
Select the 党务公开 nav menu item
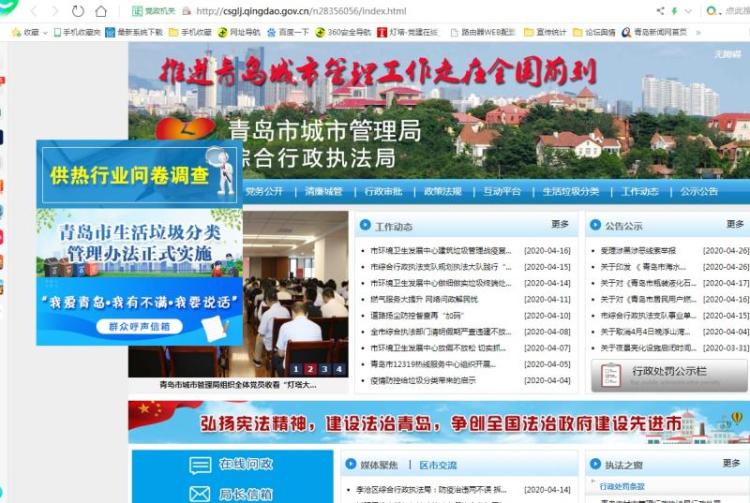(x=264, y=191)
